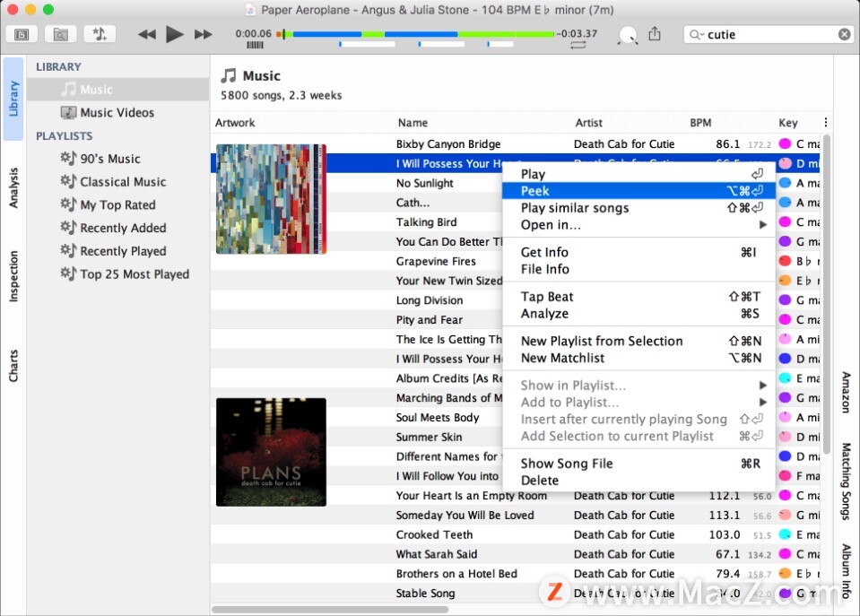Select the song Someday You Will Be Loved

(x=465, y=515)
